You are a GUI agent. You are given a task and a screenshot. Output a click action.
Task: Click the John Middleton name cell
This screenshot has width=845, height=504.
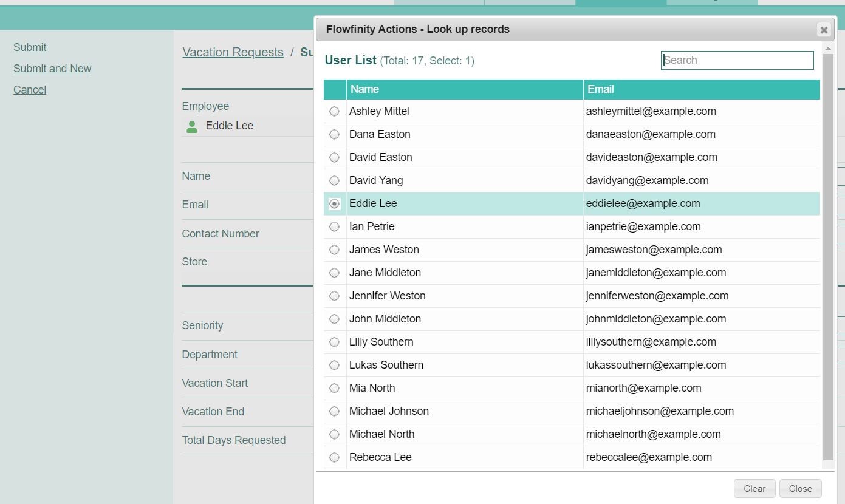[465, 319]
